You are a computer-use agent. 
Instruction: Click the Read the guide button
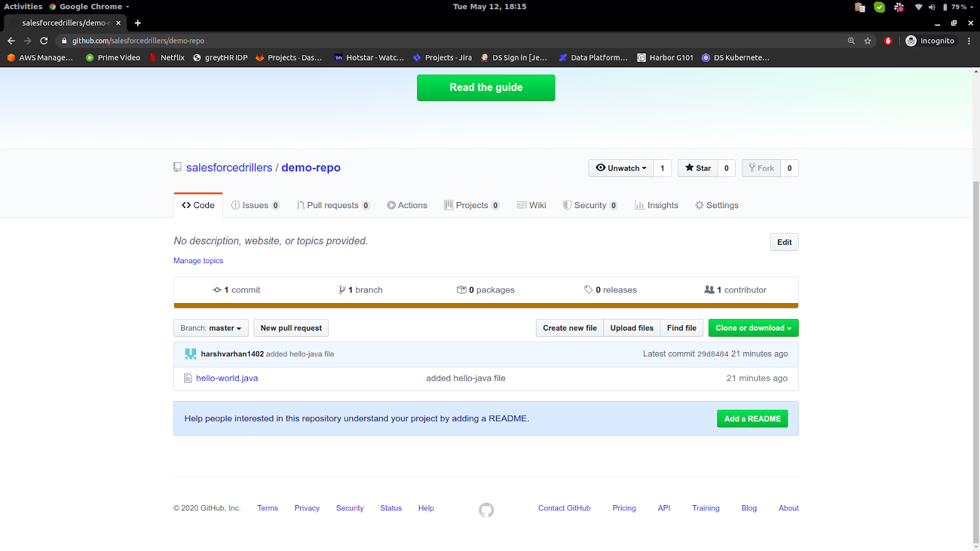(486, 88)
